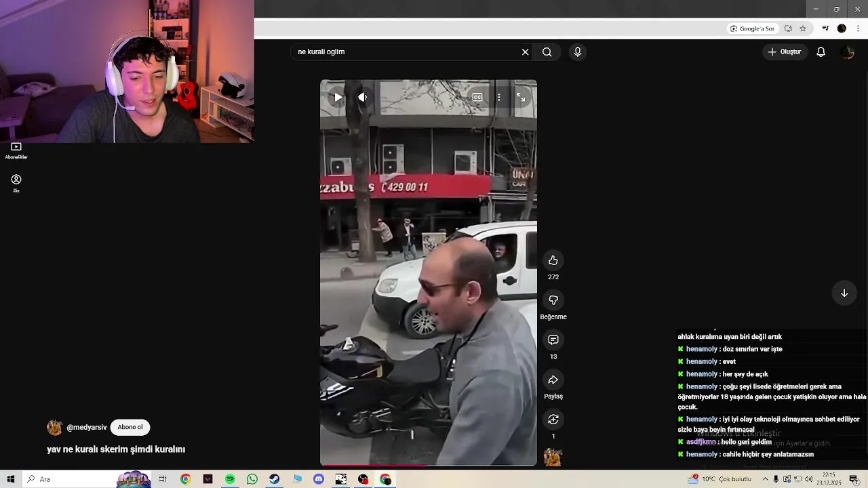Viewport: 868px width, 488px height.
Task: Click chat line 'her şey de açık'
Action: pos(745,374)
